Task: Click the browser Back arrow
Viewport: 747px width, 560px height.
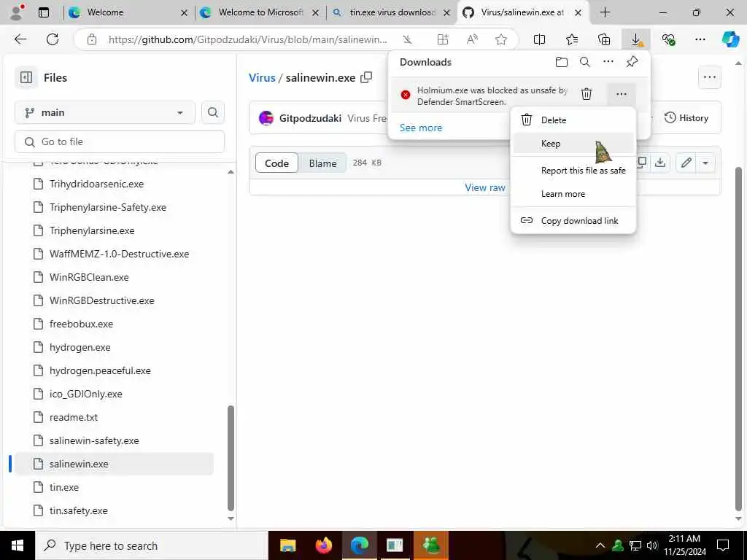Action: pos(20,39)
